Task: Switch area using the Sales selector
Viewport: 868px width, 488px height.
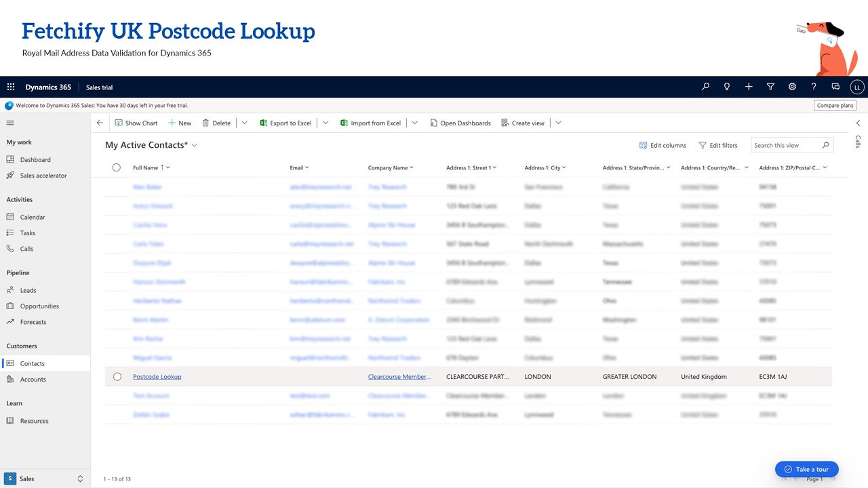Action: tap(45, 479)
